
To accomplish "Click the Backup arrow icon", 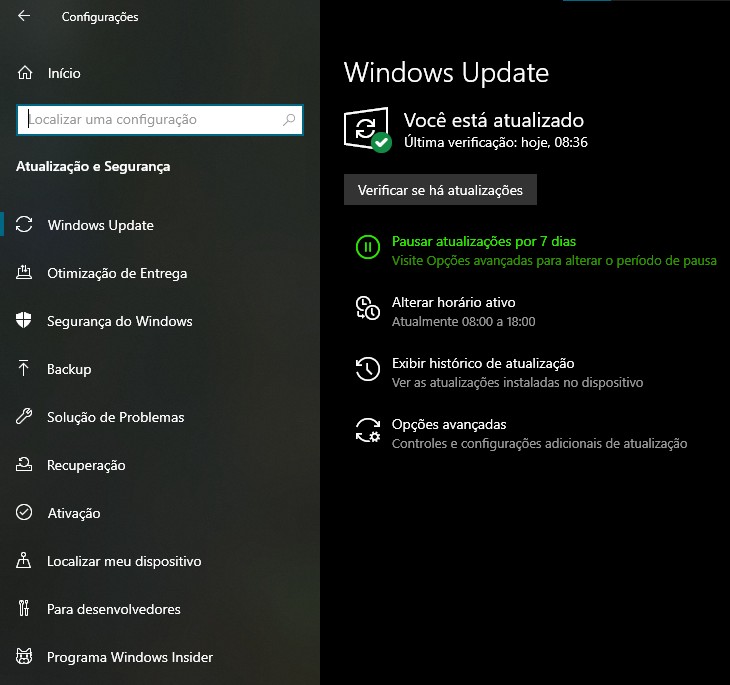I will (23, 368).
